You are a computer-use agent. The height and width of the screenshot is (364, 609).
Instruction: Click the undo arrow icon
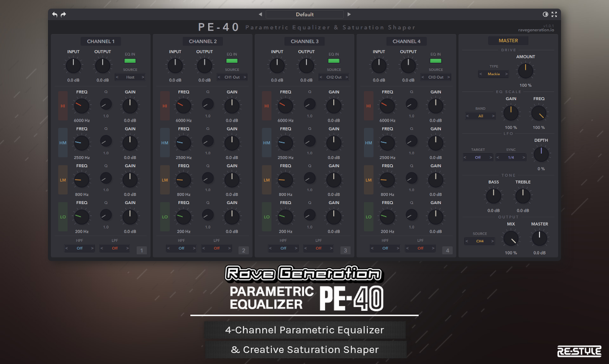coord(55,15)
